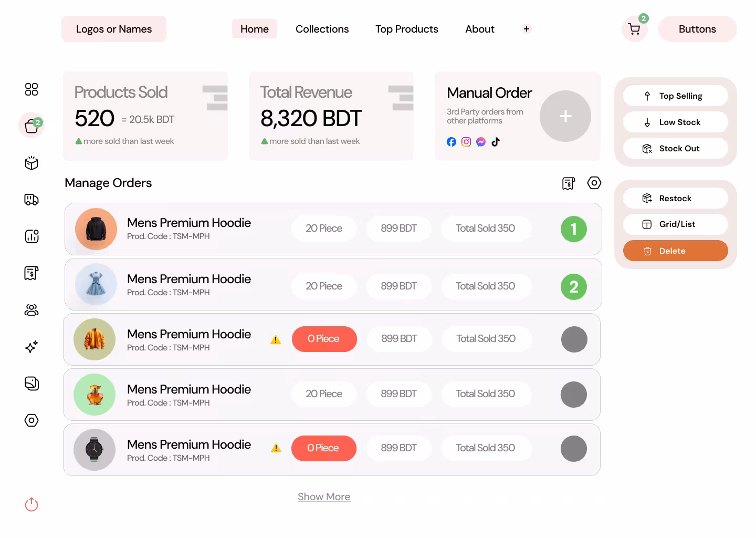Viewport: 756px width, 538px height.
Task: Expand the plus menu next to About
Action: tap(526, 29)
